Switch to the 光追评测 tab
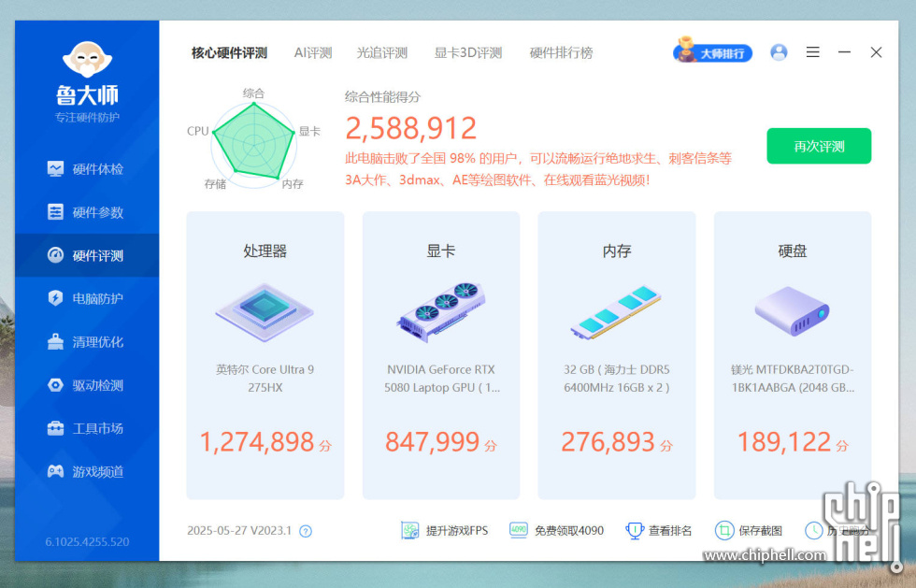The height and width of the screenshot is (588, 916). pyautogui.click(x=382, y=53)
